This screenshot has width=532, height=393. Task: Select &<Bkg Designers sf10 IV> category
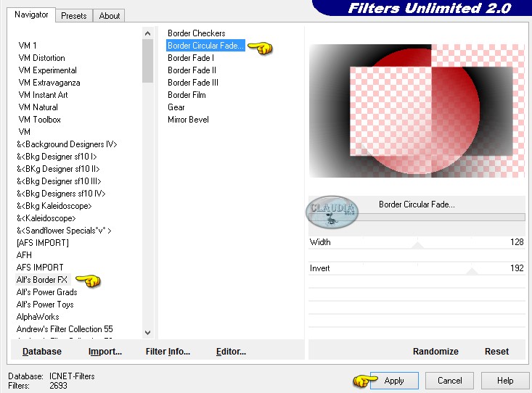pos(61,194)
